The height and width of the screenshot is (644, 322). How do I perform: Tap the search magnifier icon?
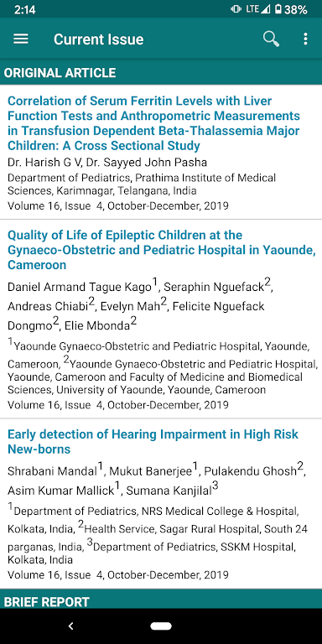click(x=271, y=39)
